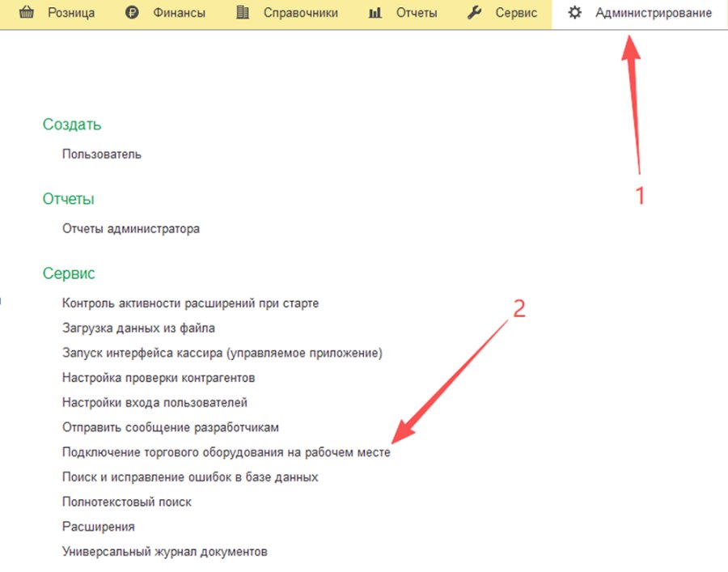
Task: Open Настройка проверки контрагентов
Action: 159,378
